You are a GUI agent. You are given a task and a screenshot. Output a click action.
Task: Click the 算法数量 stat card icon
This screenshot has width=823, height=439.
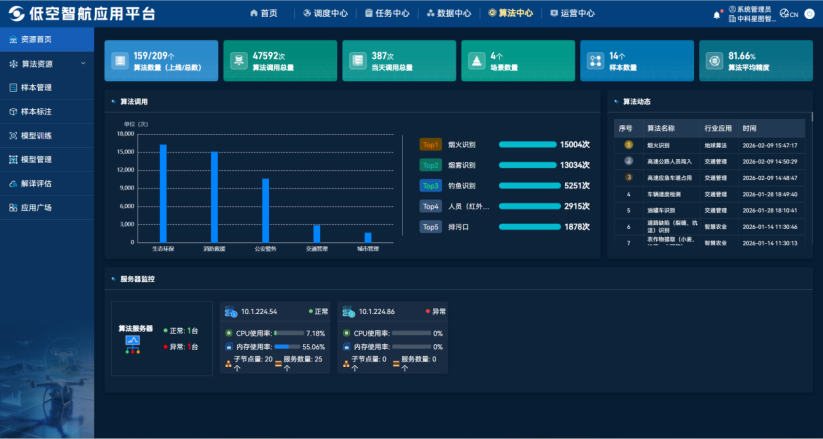tap(120, 60)
